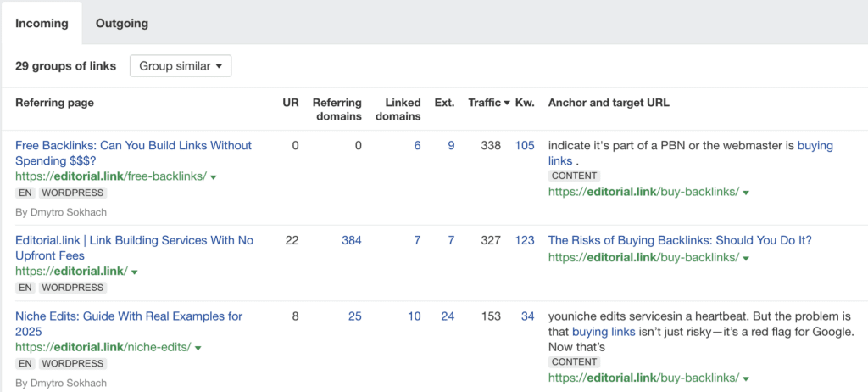Open external links value 24
The image size is (868, 392).
point(448,316)
